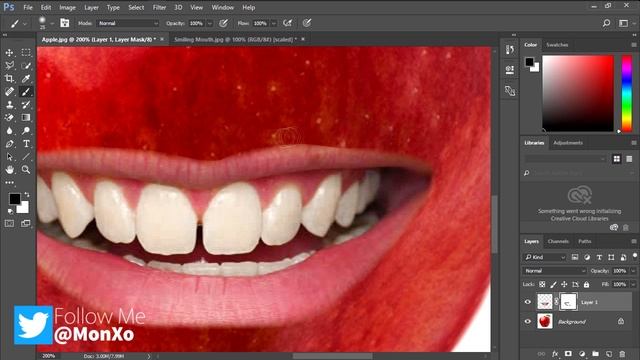Toggle Quick Mask mode
This screenshot has width=640, height=360.
click(9, 223)
